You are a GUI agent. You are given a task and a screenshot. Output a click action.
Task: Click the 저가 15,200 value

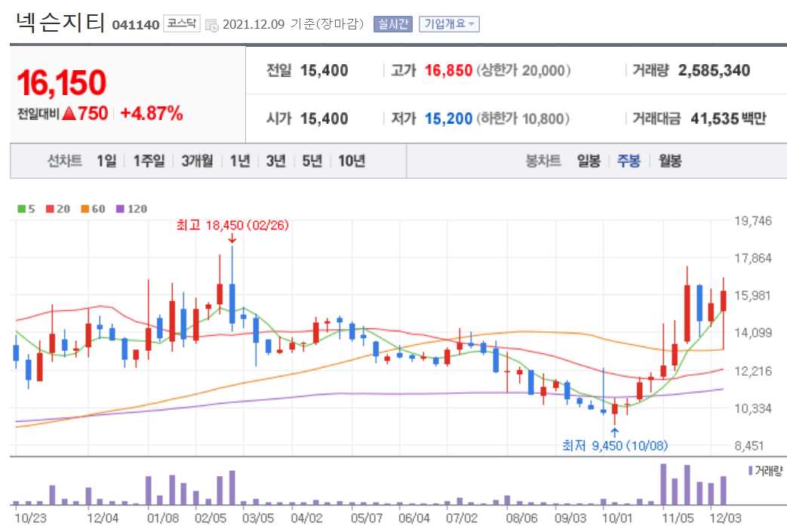point(448,119)
